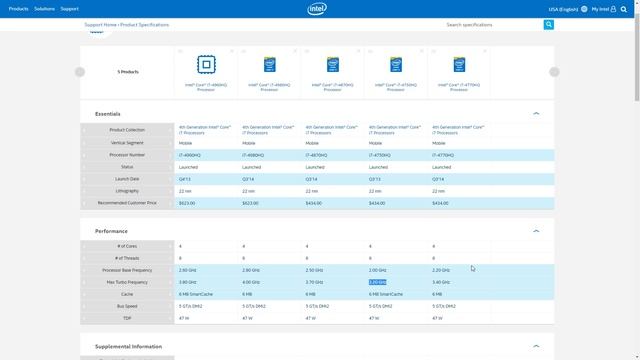Open the Intel Core i7-4770HQ Processor link
The width and height of the screenshot is (640, 360).
(459, 87)
